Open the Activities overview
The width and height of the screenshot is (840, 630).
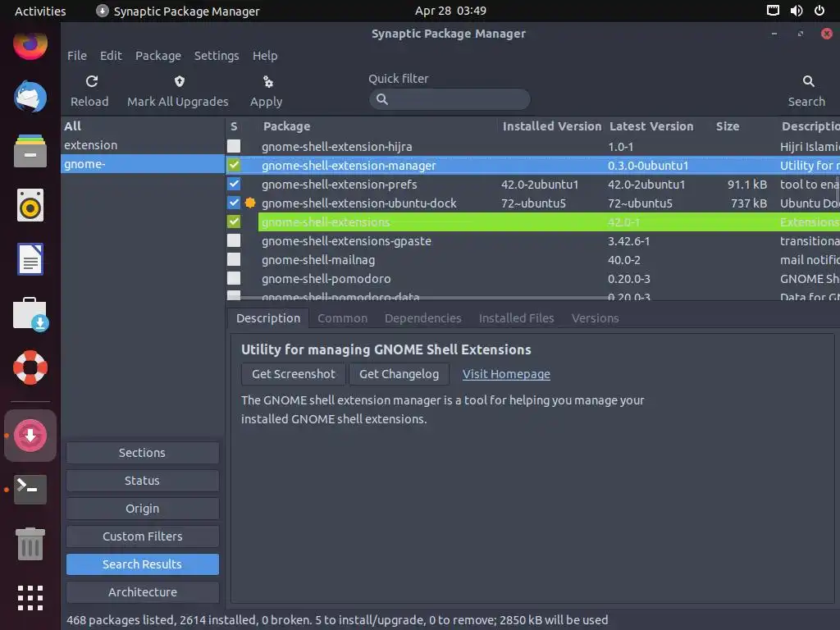click(40, 11)
